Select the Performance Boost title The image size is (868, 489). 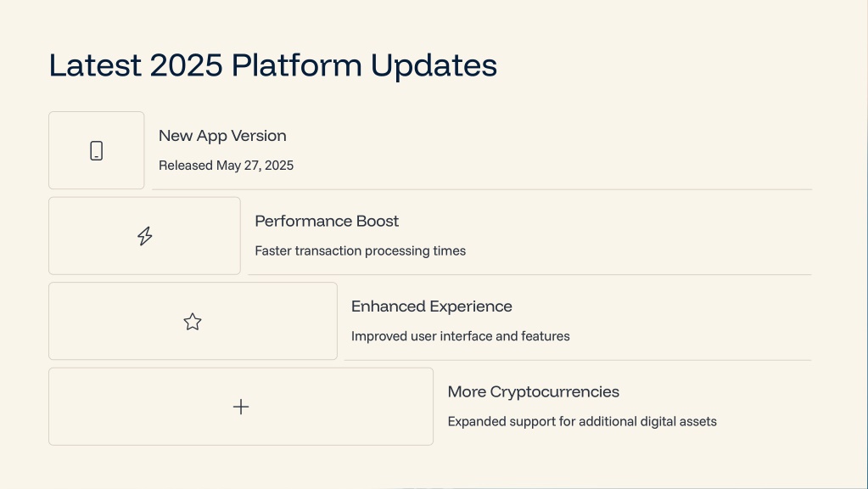(x=327, y=221)
